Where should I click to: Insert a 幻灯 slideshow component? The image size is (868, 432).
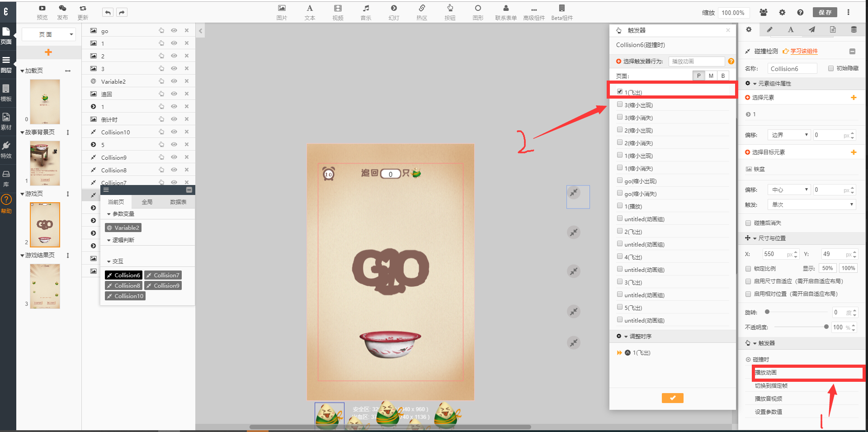coord(394,12)
